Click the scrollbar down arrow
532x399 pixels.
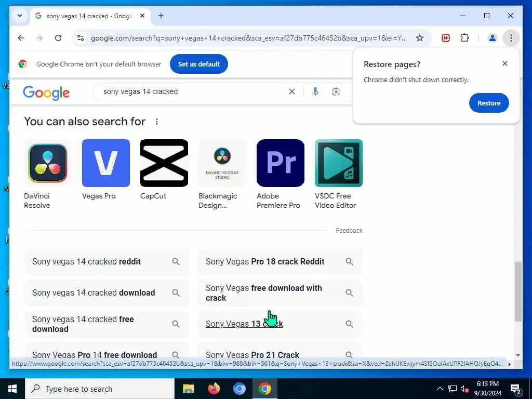(x=518, y=355)
